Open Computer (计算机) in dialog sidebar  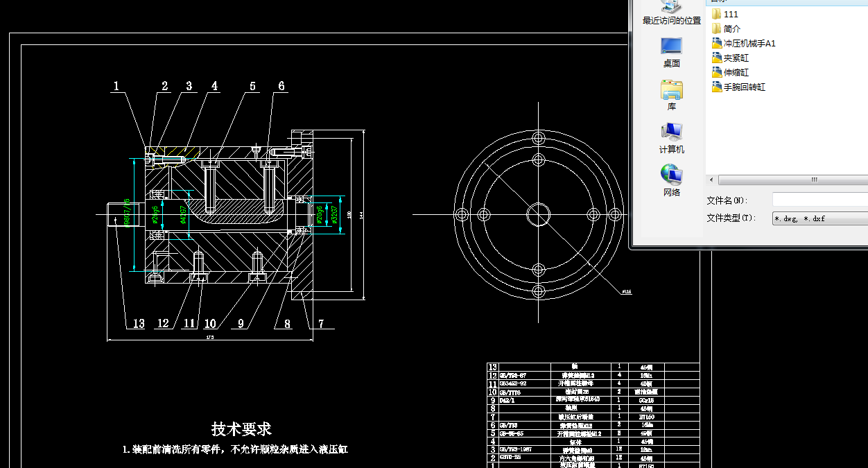671,139
